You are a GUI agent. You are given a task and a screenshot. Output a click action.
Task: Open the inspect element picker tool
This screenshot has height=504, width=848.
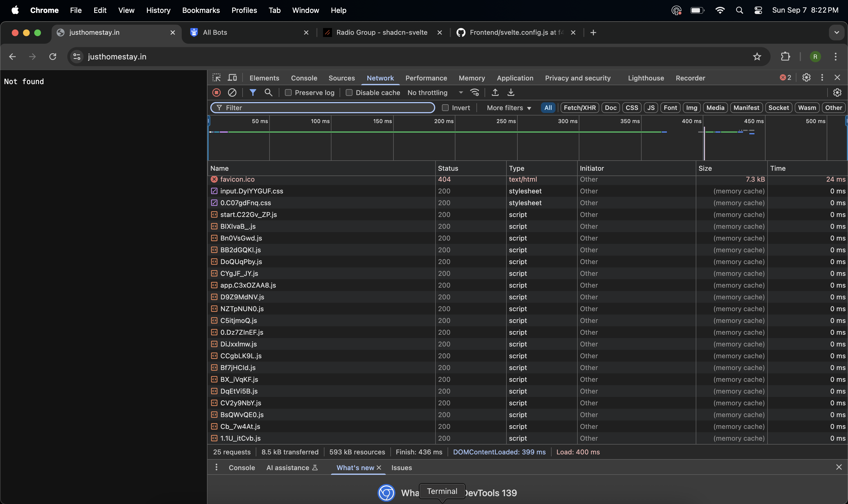point(216,78)
